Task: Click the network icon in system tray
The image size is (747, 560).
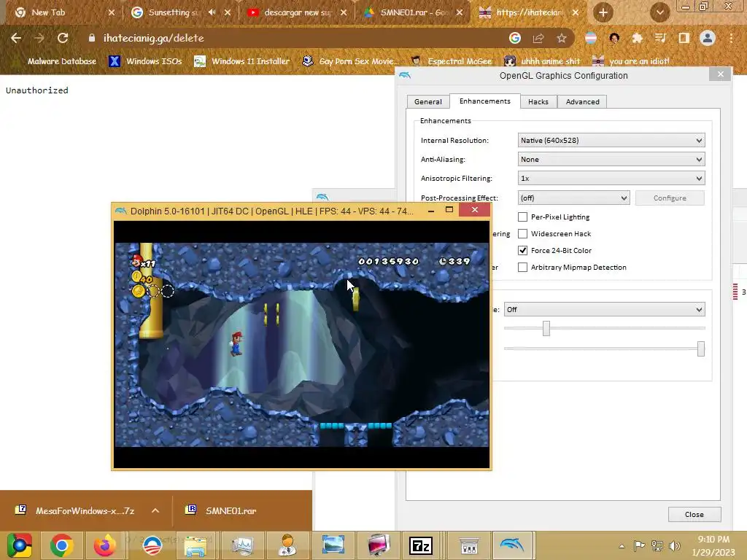Action: point(657,546)
